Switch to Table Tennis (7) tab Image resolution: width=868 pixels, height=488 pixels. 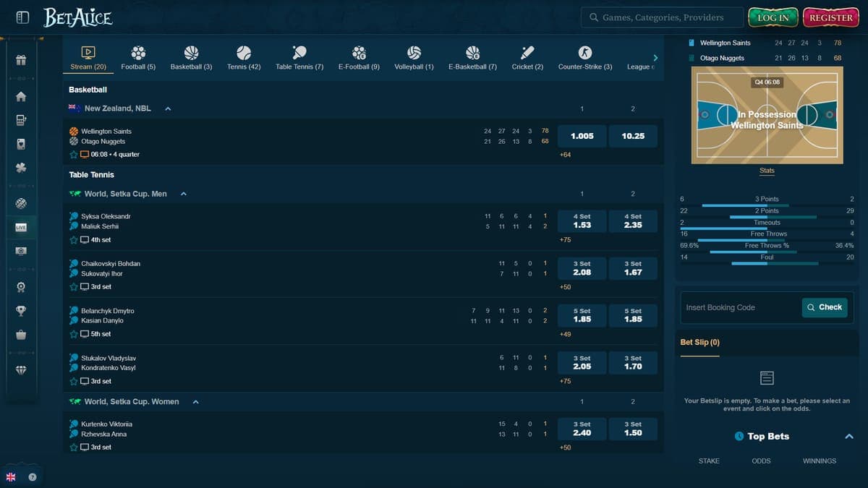click(x=299, y=58)
